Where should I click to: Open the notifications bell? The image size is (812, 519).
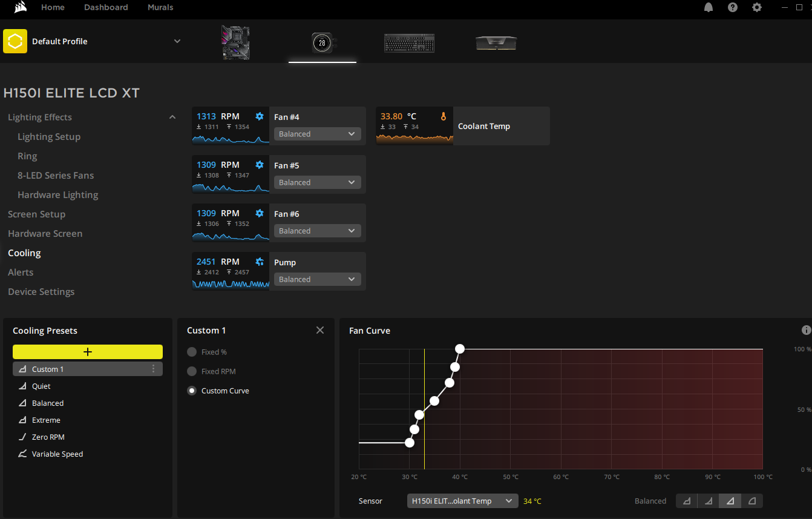709,7
